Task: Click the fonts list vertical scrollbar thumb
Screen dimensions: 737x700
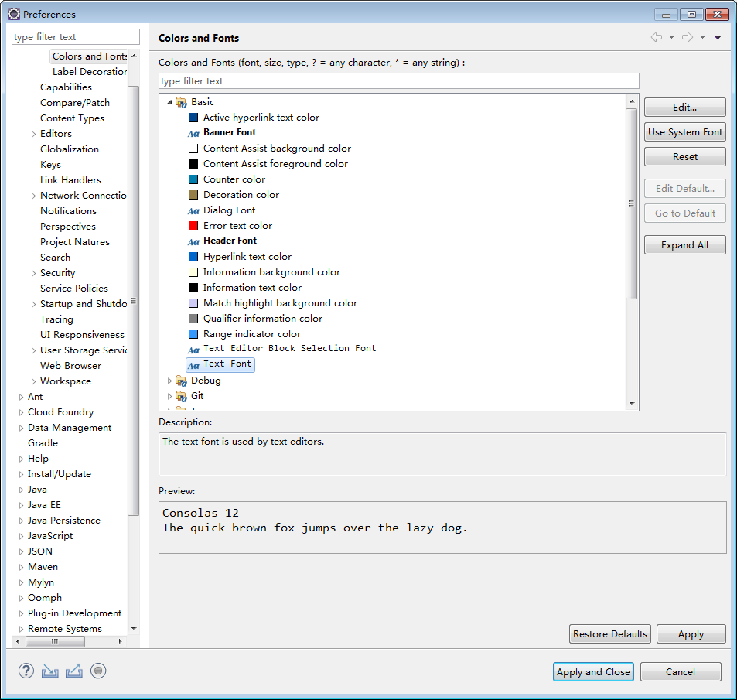Action: [632, 203]
